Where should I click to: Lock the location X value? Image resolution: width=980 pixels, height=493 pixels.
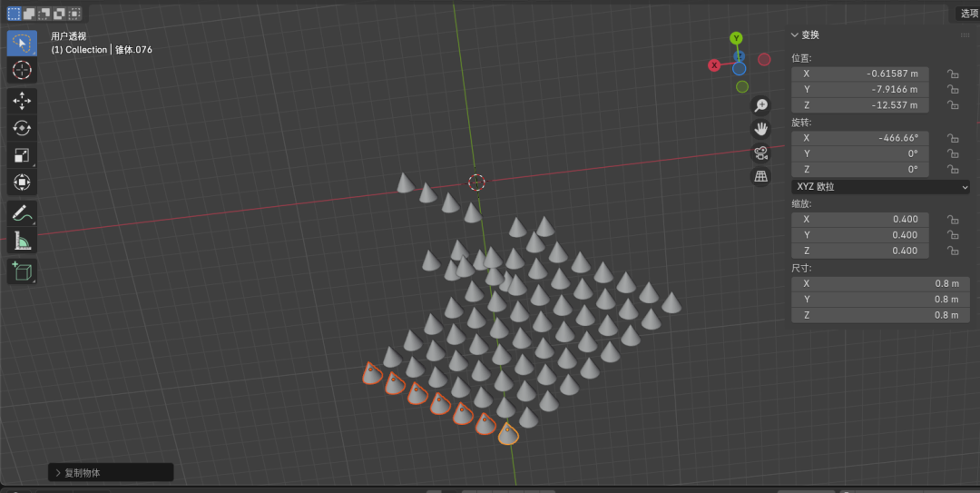tap(953, 74)
